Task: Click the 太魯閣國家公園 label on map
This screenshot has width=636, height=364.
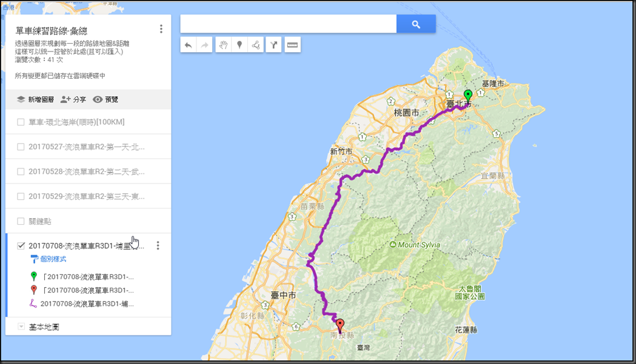Action: coord(470,293)
